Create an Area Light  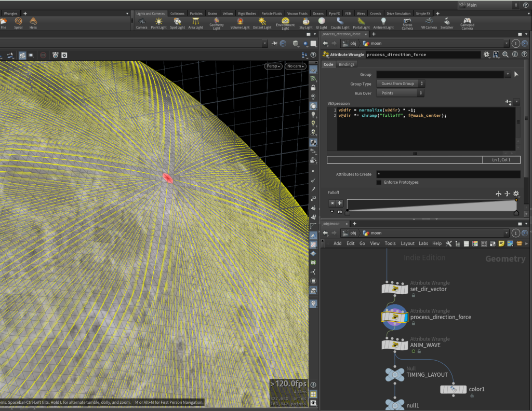tap(195, 23)
